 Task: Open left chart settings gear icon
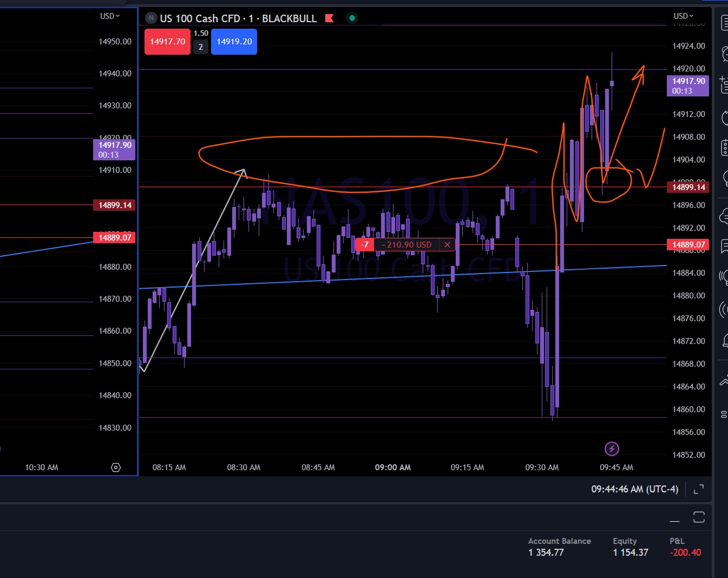coord(116,467)
